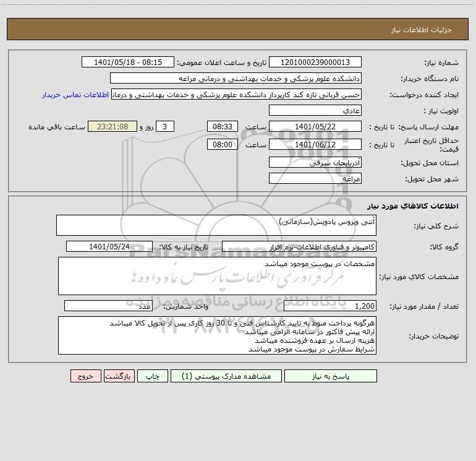Click the شماره نیاز label
This screenshot has width=476, height=461.
point(441,62)
